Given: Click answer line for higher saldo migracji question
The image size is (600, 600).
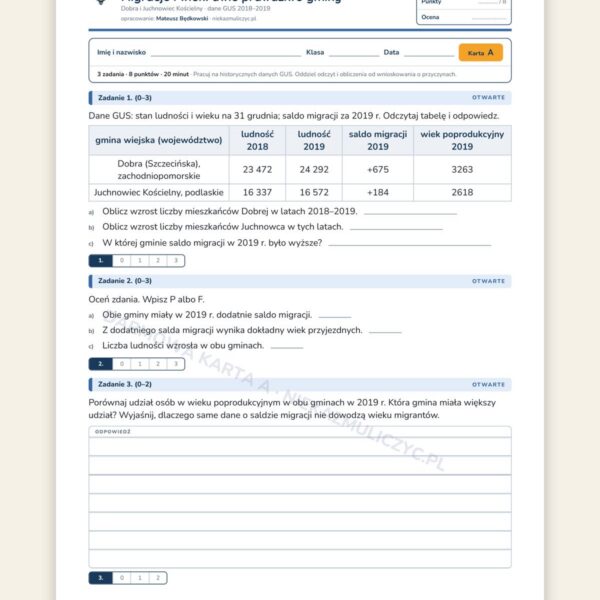Looking at the screenshot, I should 409,244.
